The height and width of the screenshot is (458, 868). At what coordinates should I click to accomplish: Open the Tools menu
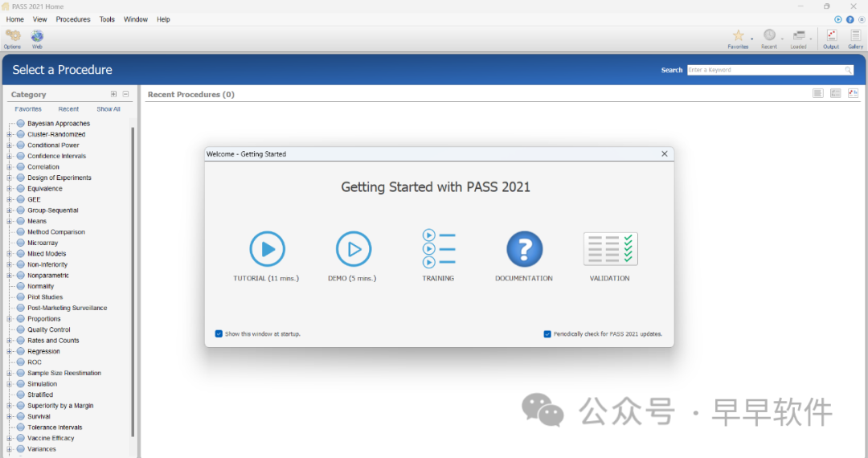(x=107, y=19)
